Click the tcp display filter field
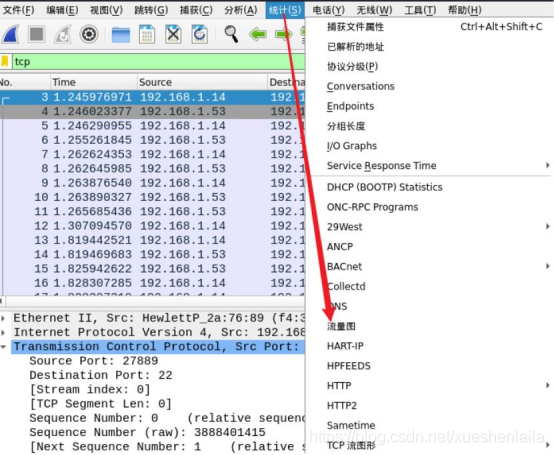 tap(158, 62)
